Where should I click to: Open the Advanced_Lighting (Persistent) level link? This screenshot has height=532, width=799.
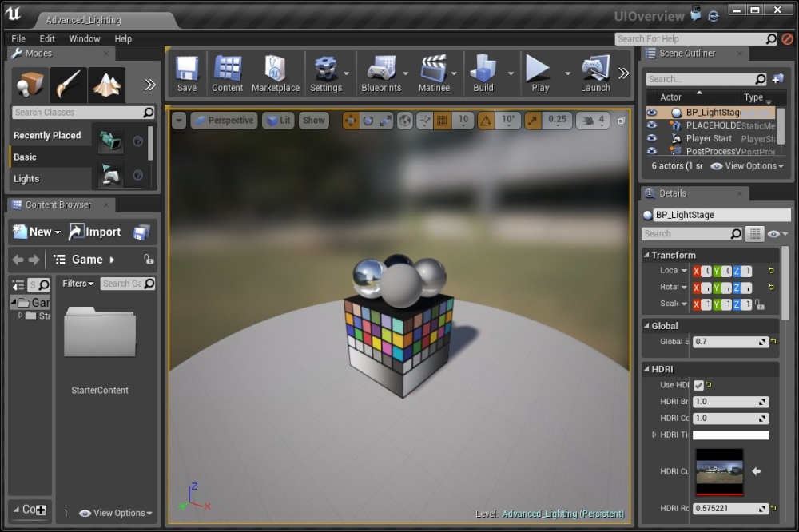click(x=563, y=514)
